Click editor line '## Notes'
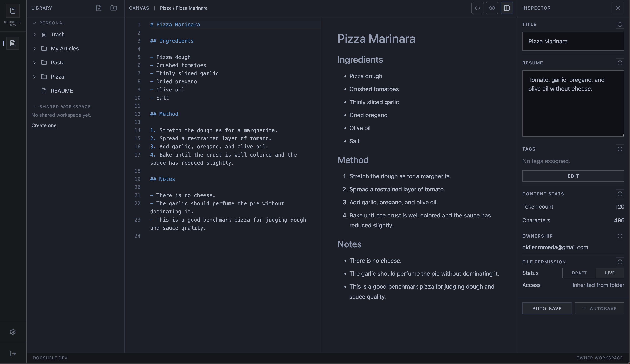The width and height of the screenshot is (630, 364). pyautogui.click(x=163, y=179)
